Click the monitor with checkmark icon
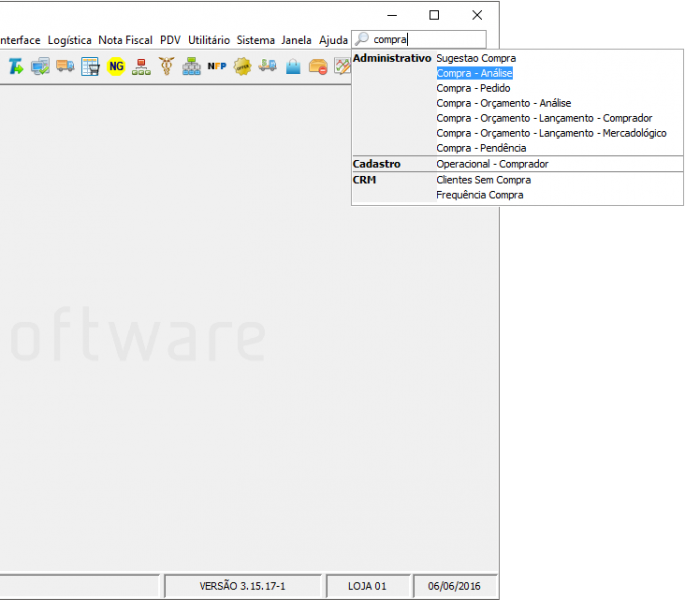The width and height of the screenshot is (685, 600). pyautogui.click(x=40, y=67)
